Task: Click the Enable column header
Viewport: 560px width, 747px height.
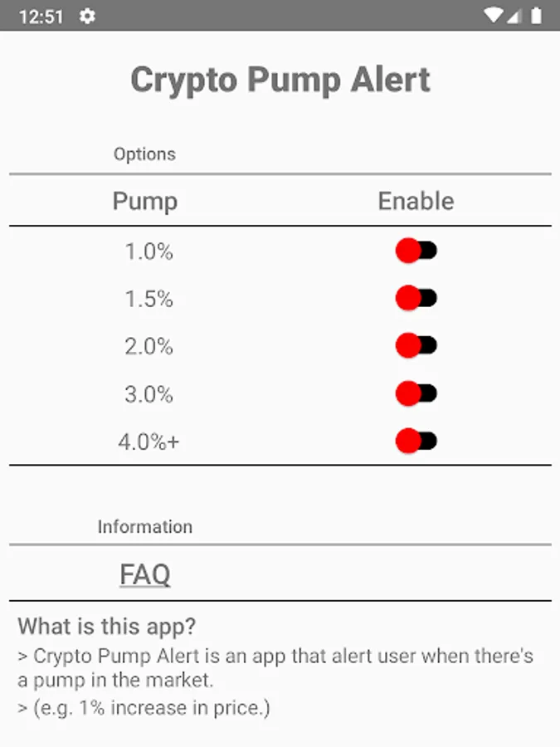Action: [416, 201]
